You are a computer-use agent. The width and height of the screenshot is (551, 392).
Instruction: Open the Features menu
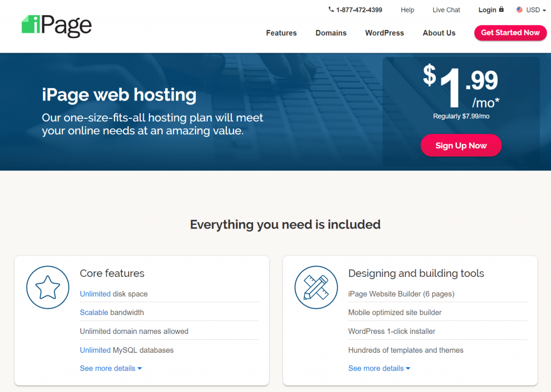click(281, 33)
